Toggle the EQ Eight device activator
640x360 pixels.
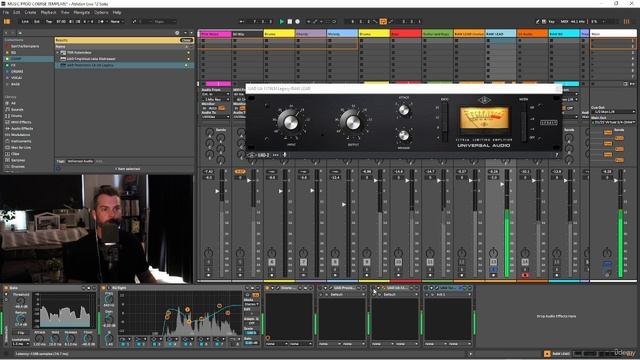[x=104, y=288]
